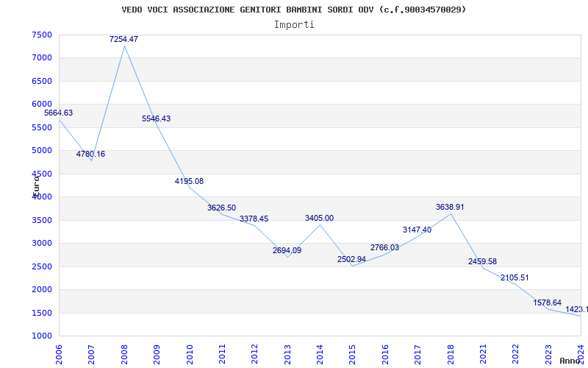The image size is (588, 368).
Task: Click the 5000 y-axis value
Action: pos(42,151)
